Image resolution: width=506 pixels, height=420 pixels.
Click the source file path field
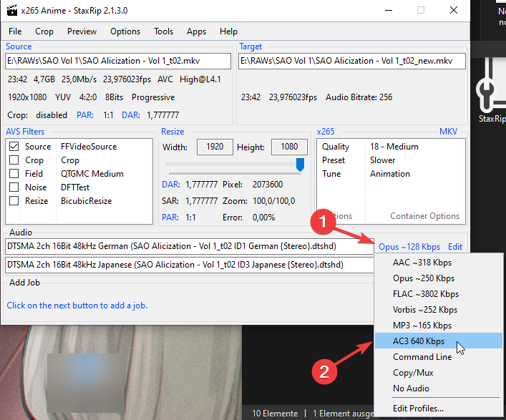[118, 61]
